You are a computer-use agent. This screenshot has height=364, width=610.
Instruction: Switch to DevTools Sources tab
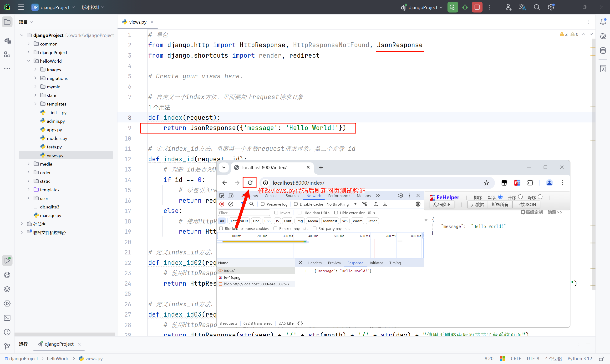[292, 196]
